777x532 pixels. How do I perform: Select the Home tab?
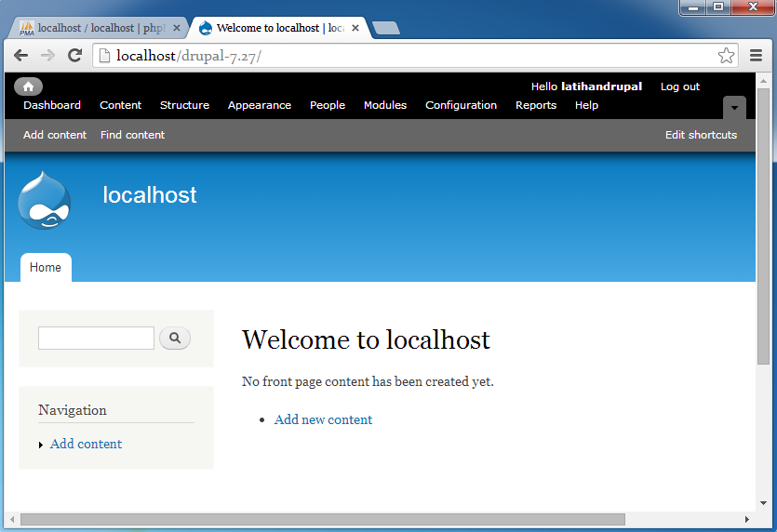[46, 268]
